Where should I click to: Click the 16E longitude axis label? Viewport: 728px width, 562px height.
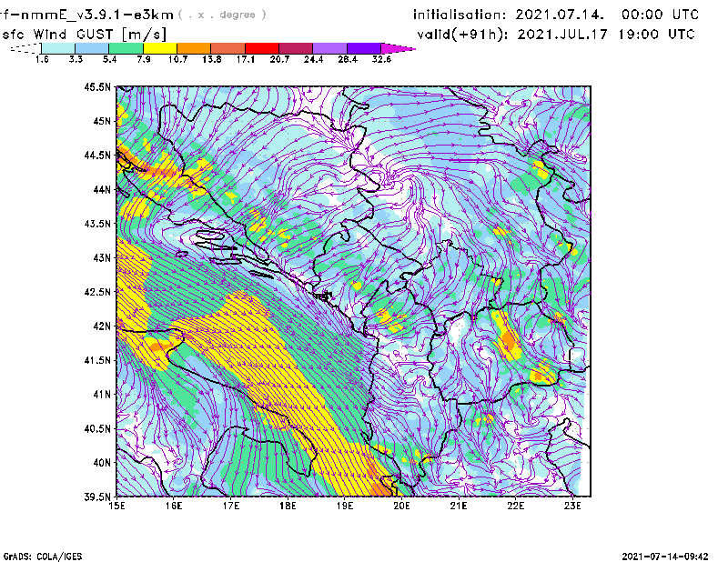(174, 506)
